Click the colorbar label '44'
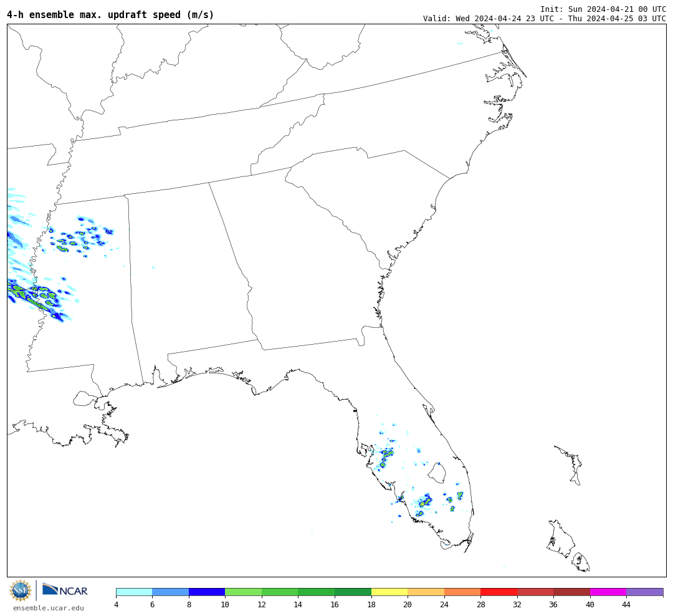This screenshot has width=673, height=616. [626, 604]
